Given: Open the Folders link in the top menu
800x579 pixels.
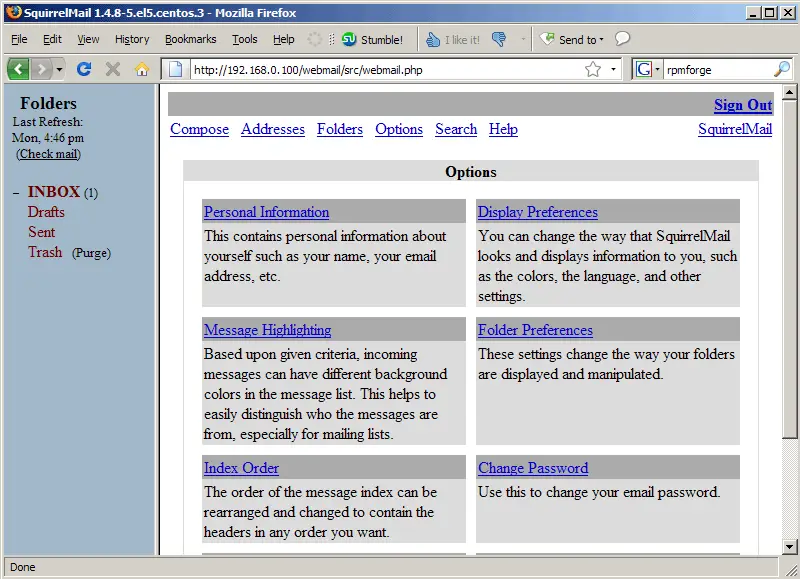Looking at the screenshot, I should pyautogui.click(x=340, y=129).
